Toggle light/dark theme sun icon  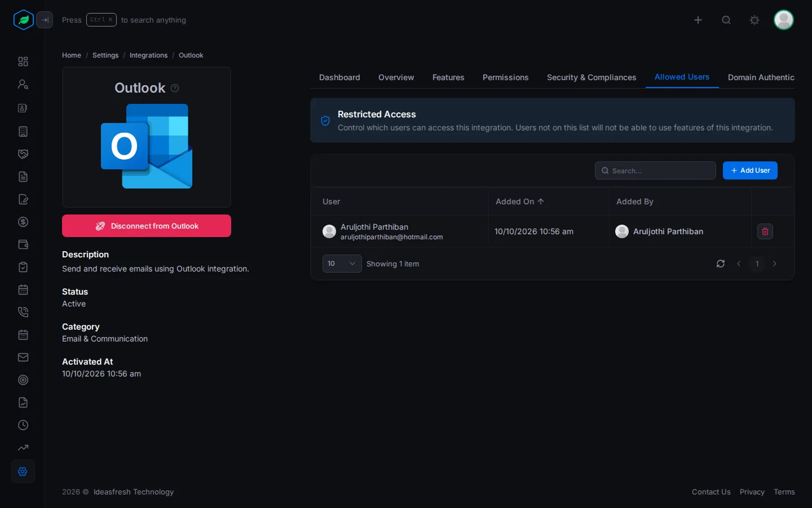pyautogui.click(x=754, y=20)
